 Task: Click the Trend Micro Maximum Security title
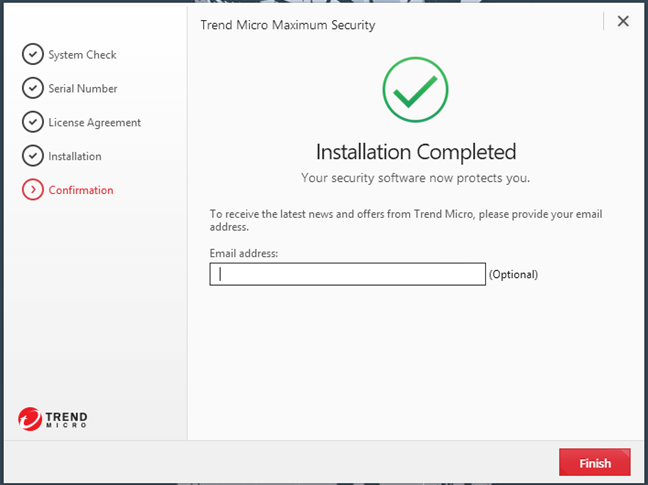click(288, 25)
